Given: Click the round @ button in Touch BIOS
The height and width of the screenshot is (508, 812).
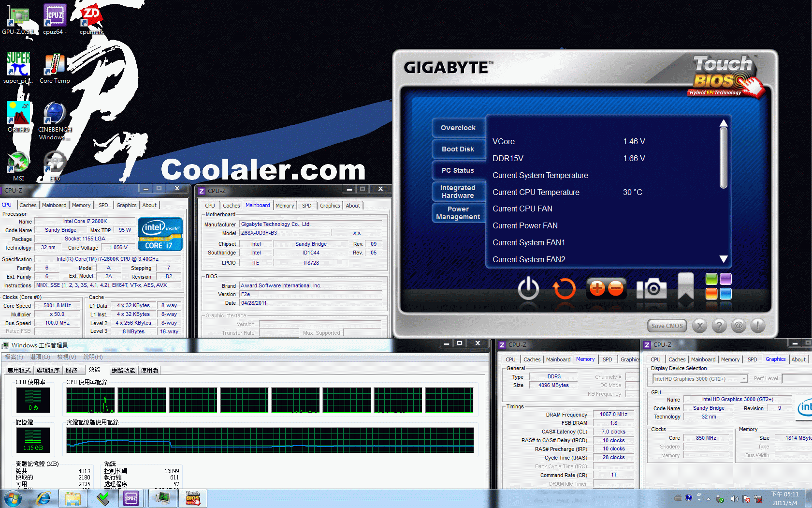Looking at the screenshot, I should (x=739, y=326).
